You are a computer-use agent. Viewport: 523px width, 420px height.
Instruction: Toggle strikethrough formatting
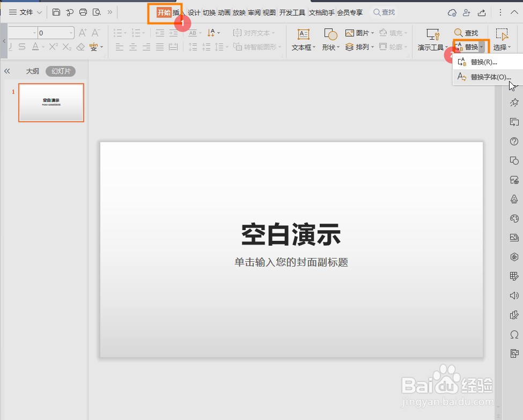[22, 47]
